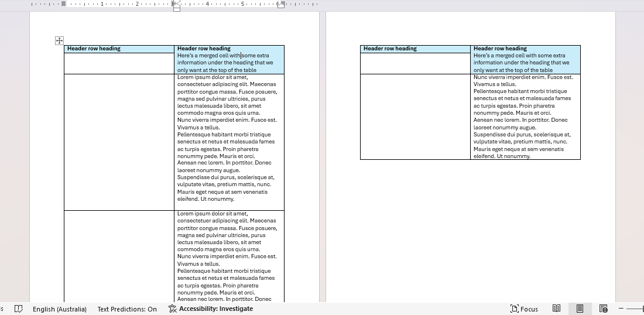Screen dimensions: 644x315
Task: Click the right indent marker on the ruler
Action: point(281,4)
